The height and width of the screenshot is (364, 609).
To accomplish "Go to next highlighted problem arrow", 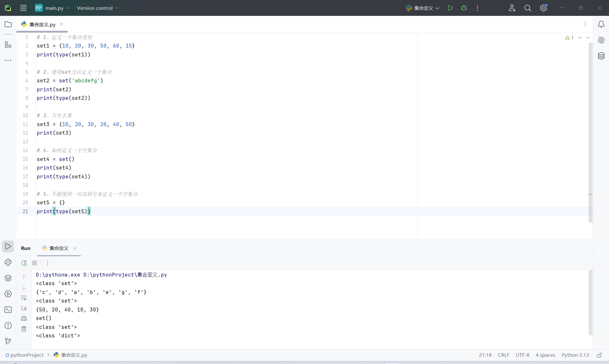I will (588, 38).
